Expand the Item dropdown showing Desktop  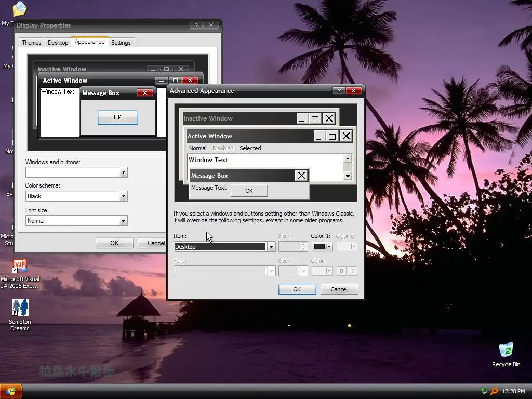(271, 247)
